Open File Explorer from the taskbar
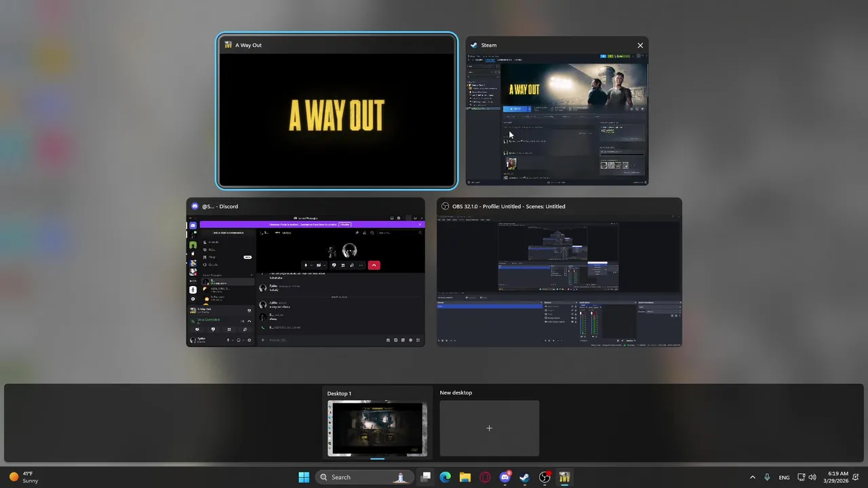Image resolution: width=868 pixels, height=488 pixels. point(465,477)
